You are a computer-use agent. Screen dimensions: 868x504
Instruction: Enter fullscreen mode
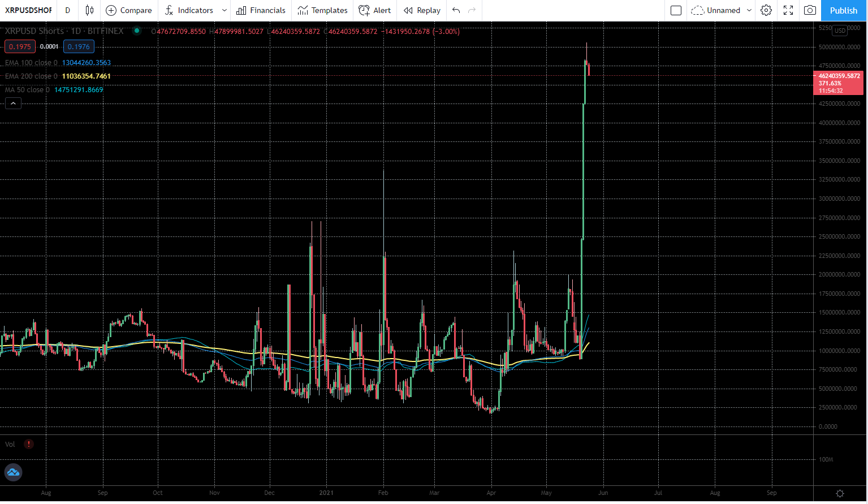pyautogui.click(x=788, y=10)
